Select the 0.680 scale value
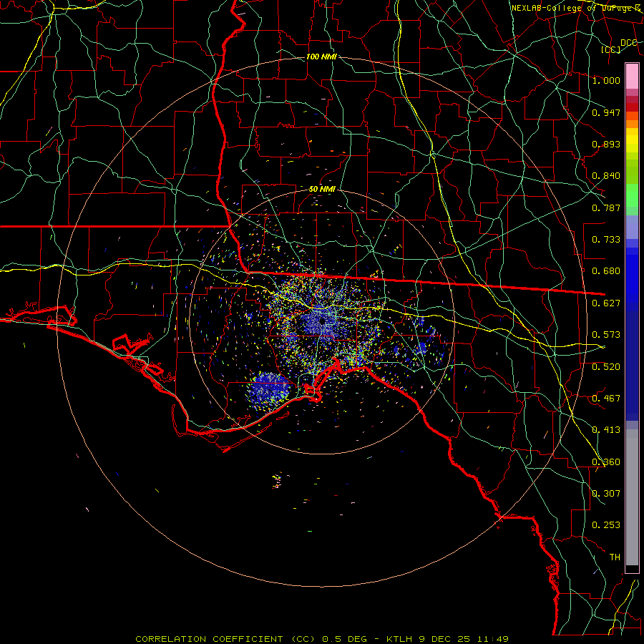Viewport: 644px width, 644px height. (606, 271)
